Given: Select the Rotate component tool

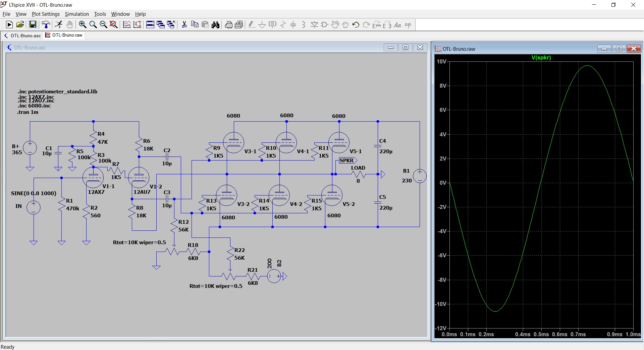Looking at the screenshot, I should click(x=377, y=25).
